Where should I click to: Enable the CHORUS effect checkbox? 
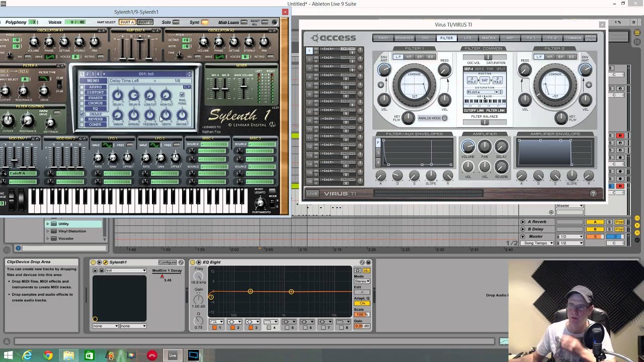82,103
